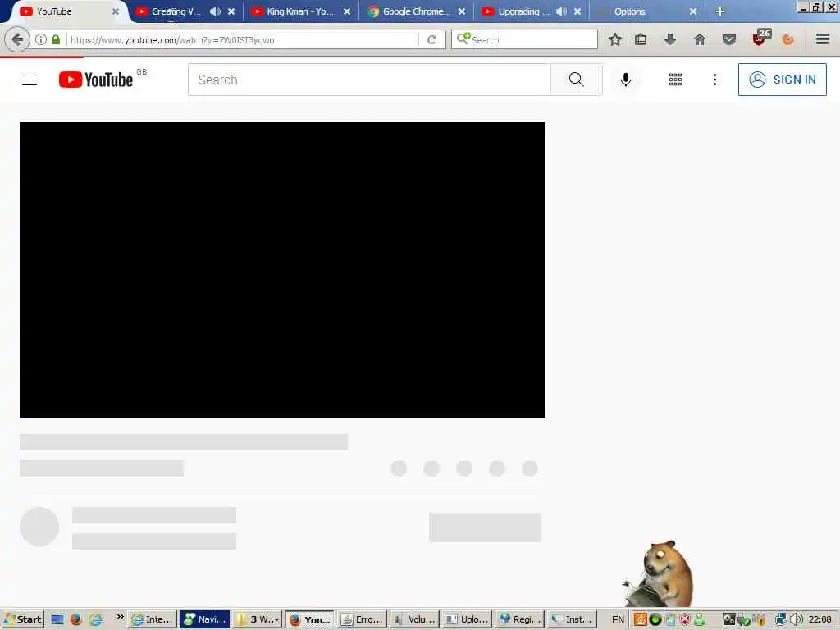Click the YouTube search magnifier button

[x=577, y=80]
